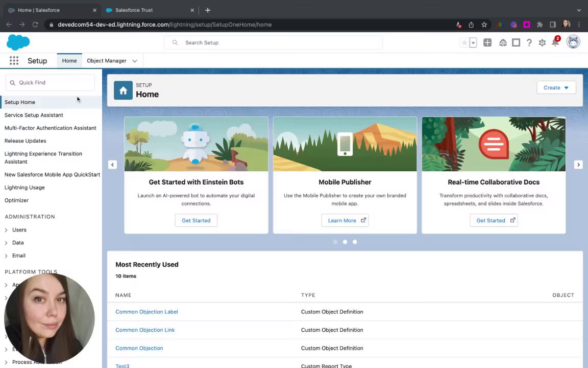This screenshot has height=368, width=588.
Task: Toggle the browser side panel icon
Action: [553, 25]
